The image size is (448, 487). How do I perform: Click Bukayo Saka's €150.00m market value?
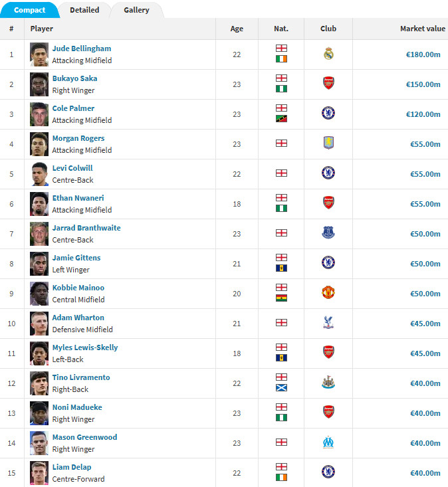423,84
